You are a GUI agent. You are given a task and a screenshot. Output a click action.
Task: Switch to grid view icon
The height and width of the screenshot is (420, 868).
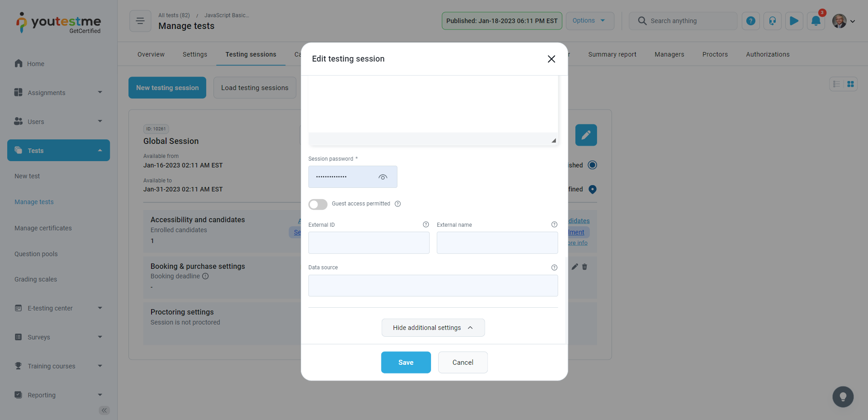(850, 84)
